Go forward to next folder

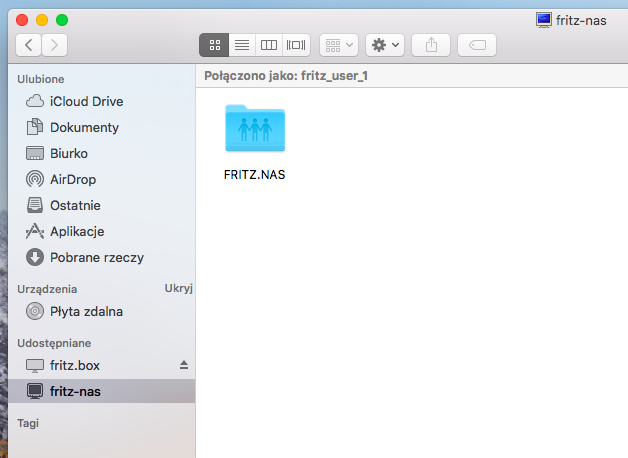click(55, 45)
